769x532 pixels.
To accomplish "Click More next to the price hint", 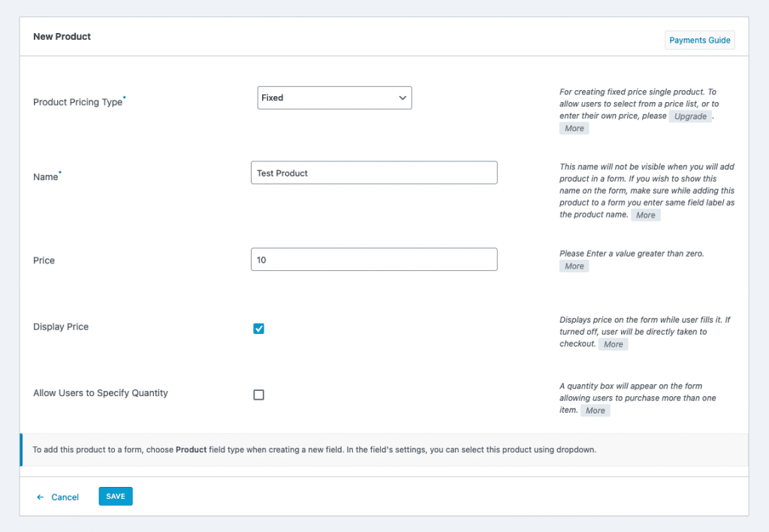I will coord(574,266).
